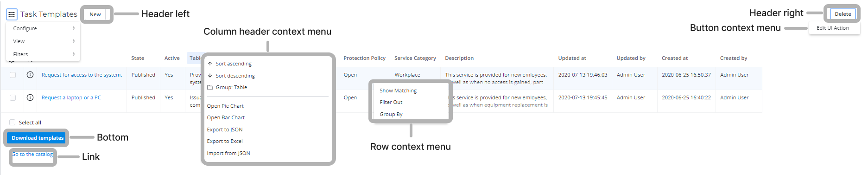Select Edit UI Action menu entry
Viewport: 868px width, 175px height.
pyautogui.click(x=833, y=28)
